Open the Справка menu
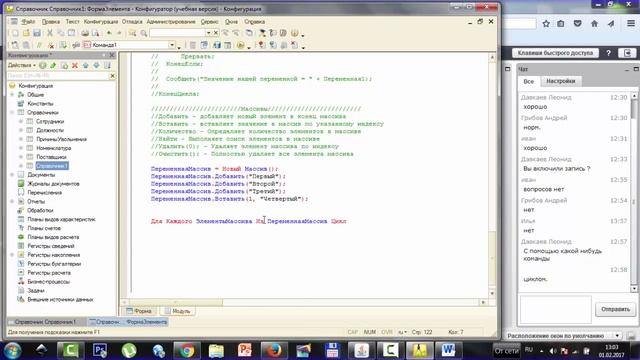The width and height of the screenshot is (640, 360). click(255, 22)
